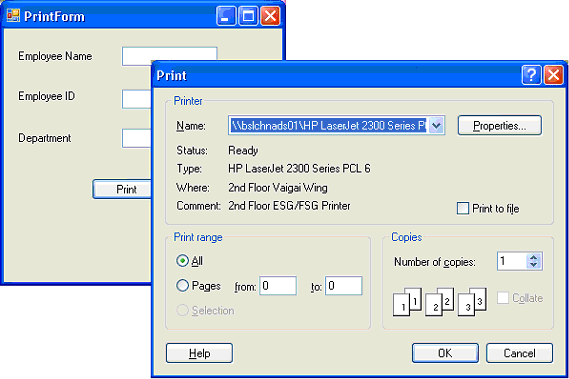Screen dimensions: 569x379
Task: Cancel the Print dialog
Action: (x=519, y=353)
